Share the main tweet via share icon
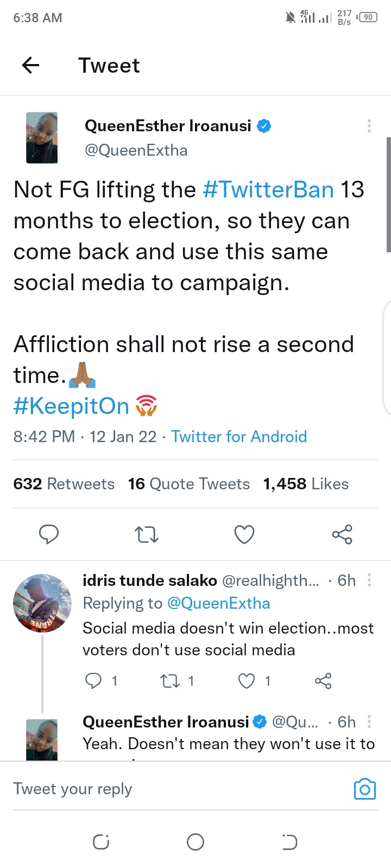391x868 pixels. tap(342, 534)
